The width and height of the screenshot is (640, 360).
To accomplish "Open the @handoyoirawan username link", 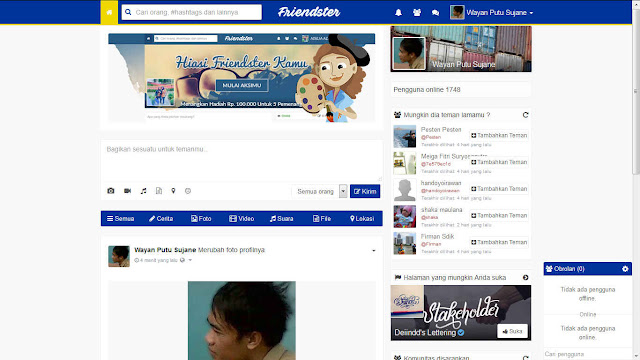I will (440, 191).
